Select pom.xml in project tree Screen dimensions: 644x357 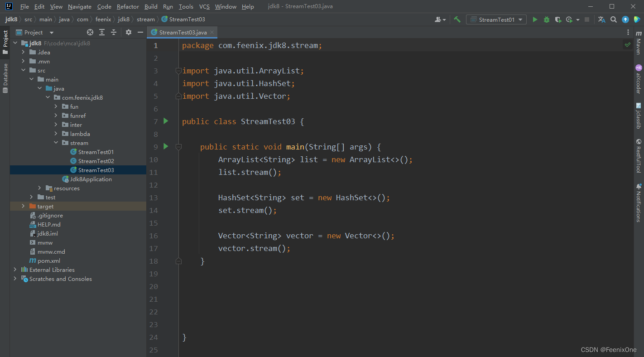pyautogui.click(x=49, y=261)
